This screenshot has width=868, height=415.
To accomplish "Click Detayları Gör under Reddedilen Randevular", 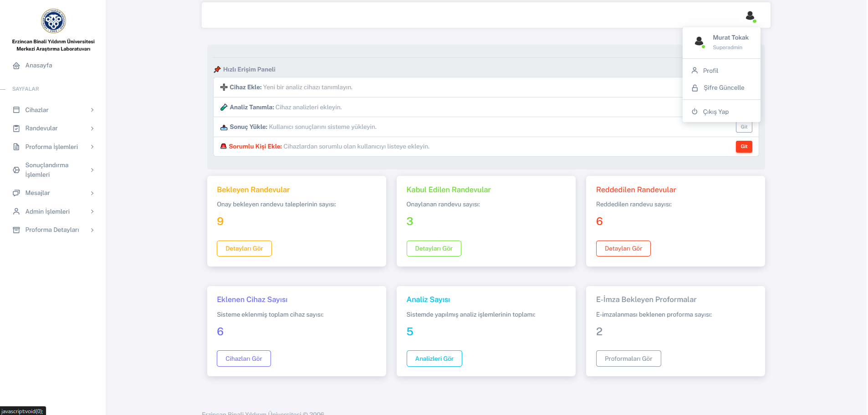I will 623,249.
